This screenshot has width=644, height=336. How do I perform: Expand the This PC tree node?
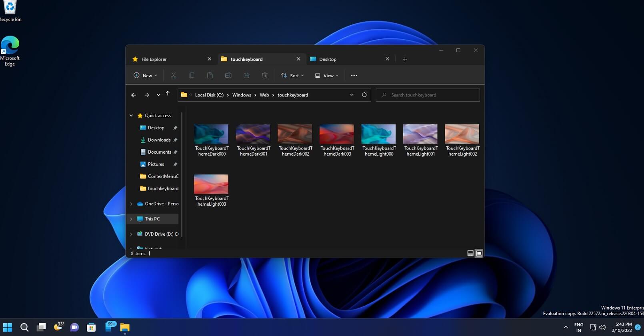coord(131,219)
